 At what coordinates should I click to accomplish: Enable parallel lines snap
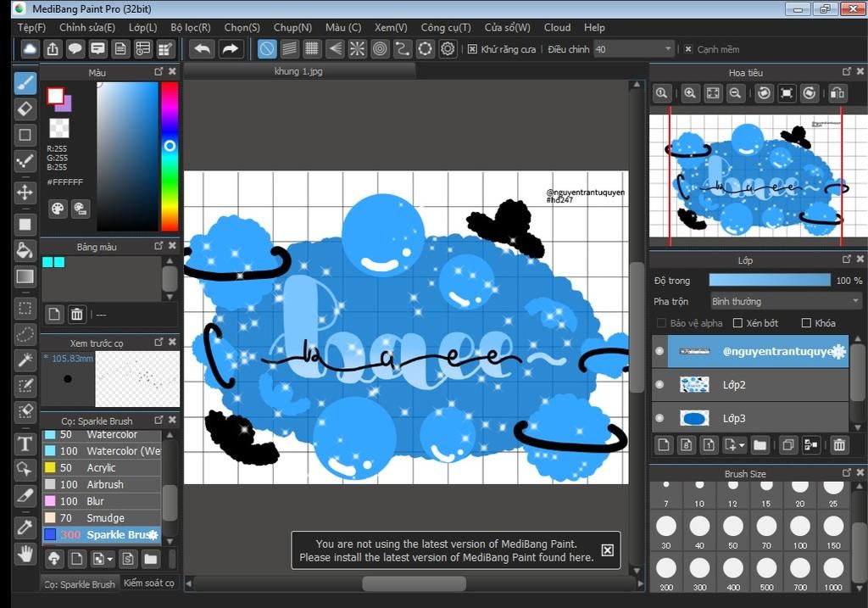290,49
